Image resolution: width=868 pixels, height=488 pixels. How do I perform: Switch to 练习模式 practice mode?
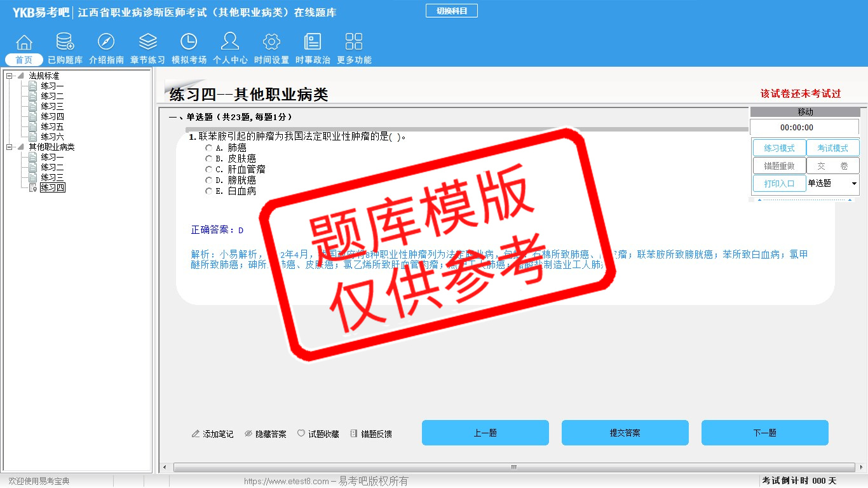point(780,148)
